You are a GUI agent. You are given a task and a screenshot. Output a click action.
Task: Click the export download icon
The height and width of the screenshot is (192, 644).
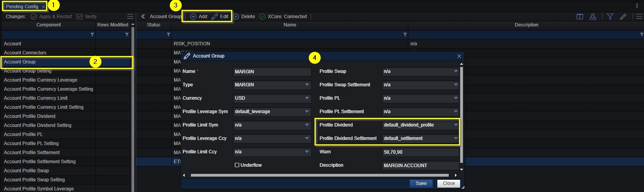(x=592, y=17)
